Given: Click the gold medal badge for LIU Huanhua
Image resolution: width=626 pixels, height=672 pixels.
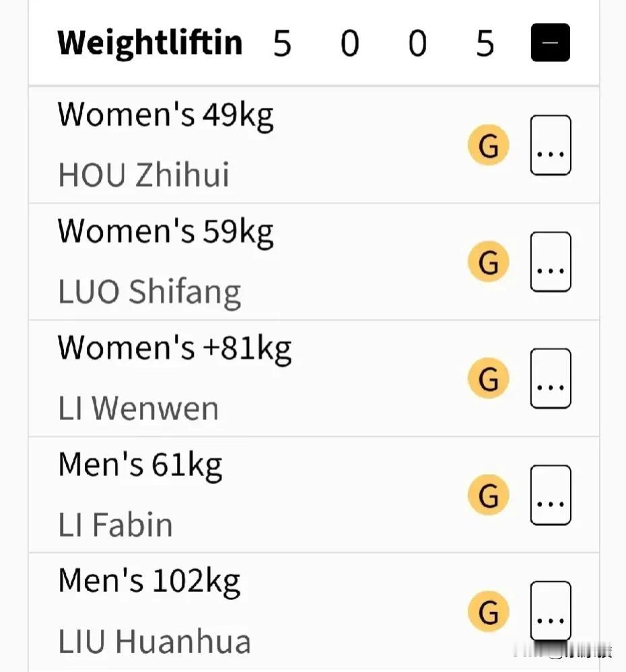Looking at the screenshot, I should point(488,611).
